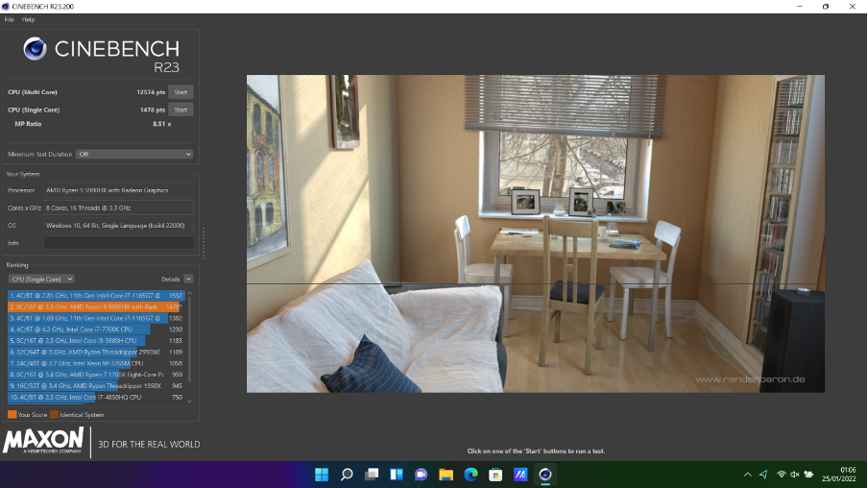Image resolution: width=868 pixels, height=488 pixels.
Task: Click the Cinebench logo sphere icon
Action: tap(35, 49)
